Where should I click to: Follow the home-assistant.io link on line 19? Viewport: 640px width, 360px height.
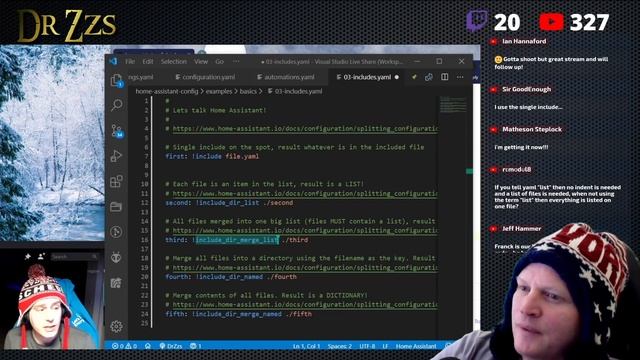[x=305, y=268]
